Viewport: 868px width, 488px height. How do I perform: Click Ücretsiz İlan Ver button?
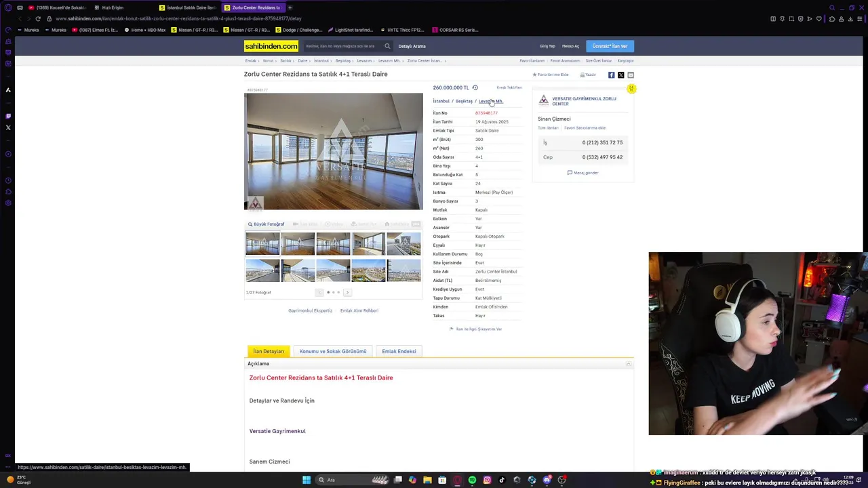(610, 46)
